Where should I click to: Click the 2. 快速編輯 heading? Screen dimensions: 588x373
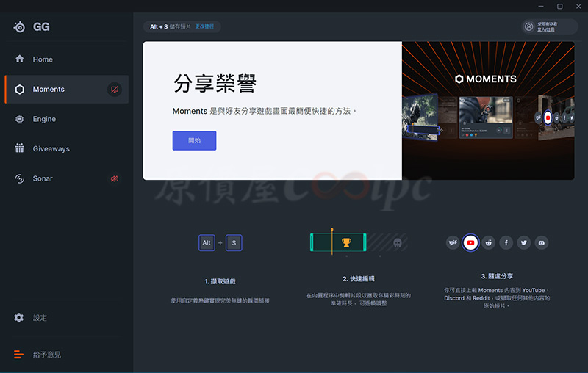[359, 278]
